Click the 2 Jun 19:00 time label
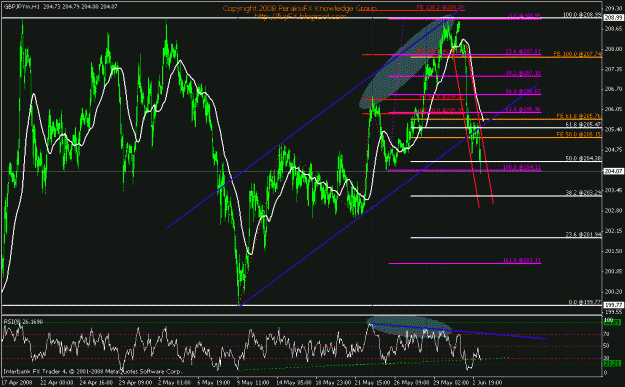This screenshot has width=625, height=387. tap(487, 383)
